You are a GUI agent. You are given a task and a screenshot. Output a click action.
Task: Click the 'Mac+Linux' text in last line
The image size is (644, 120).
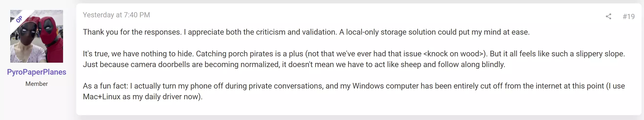102,97
